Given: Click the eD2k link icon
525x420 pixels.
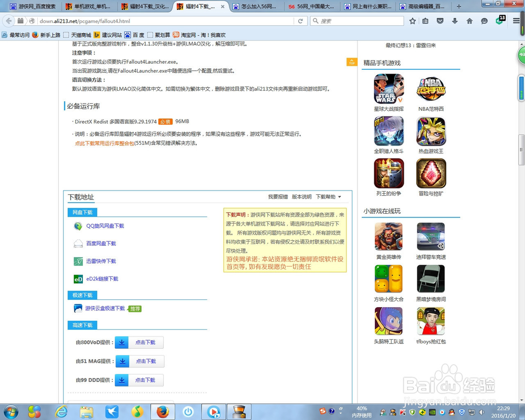Looking at the screenshot, I should pyautogui.click(x=78, y=279).
